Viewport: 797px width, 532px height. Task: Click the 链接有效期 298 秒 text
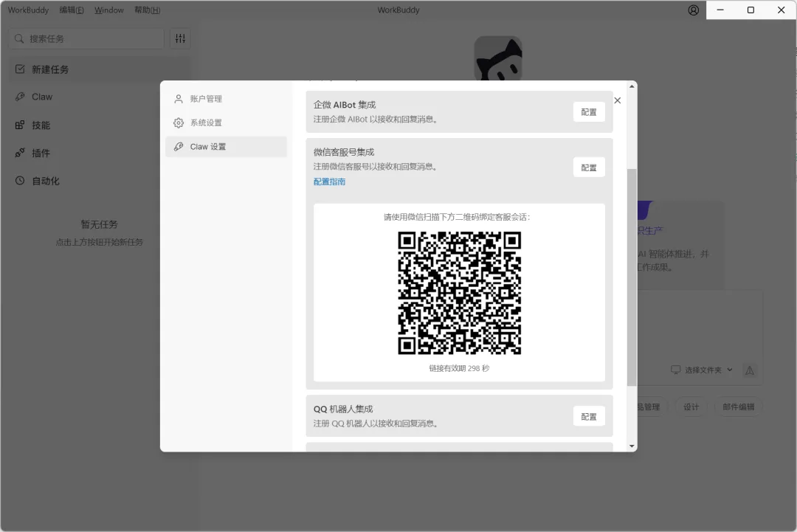(x=459, y=368)
